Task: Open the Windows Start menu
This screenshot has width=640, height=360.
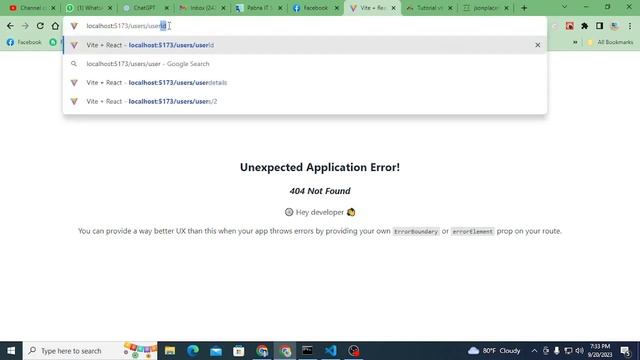Action: click(x=11, y=351)
